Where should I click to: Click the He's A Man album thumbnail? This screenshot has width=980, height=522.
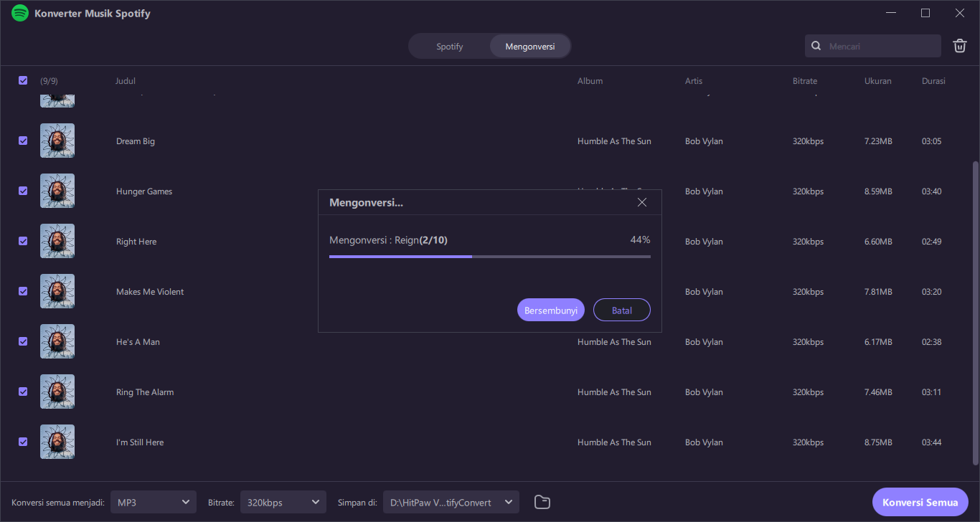57,341
